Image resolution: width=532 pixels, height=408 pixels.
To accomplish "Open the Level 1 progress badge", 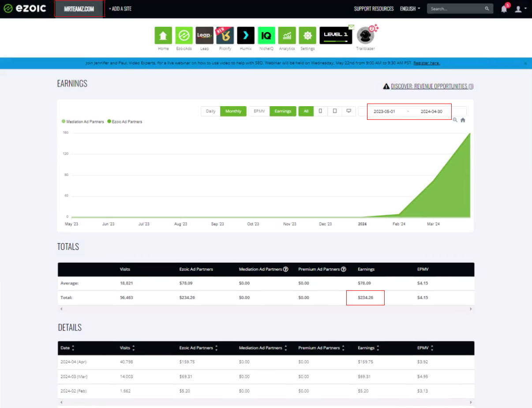I will [336, 35].
